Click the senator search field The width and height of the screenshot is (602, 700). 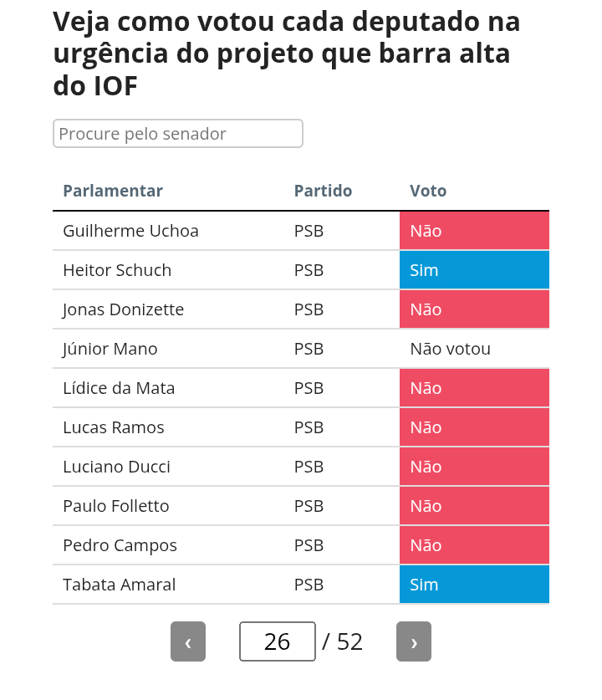pyautogui.click(x=178, y=134)
